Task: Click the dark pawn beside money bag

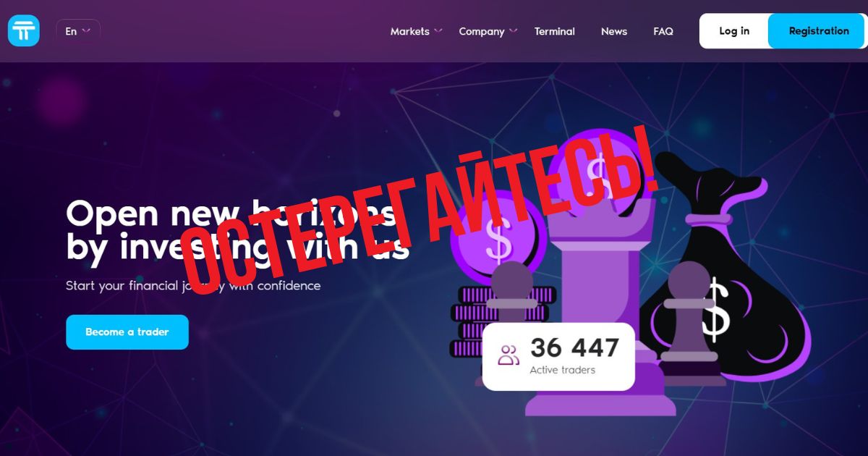Action: 691,318
